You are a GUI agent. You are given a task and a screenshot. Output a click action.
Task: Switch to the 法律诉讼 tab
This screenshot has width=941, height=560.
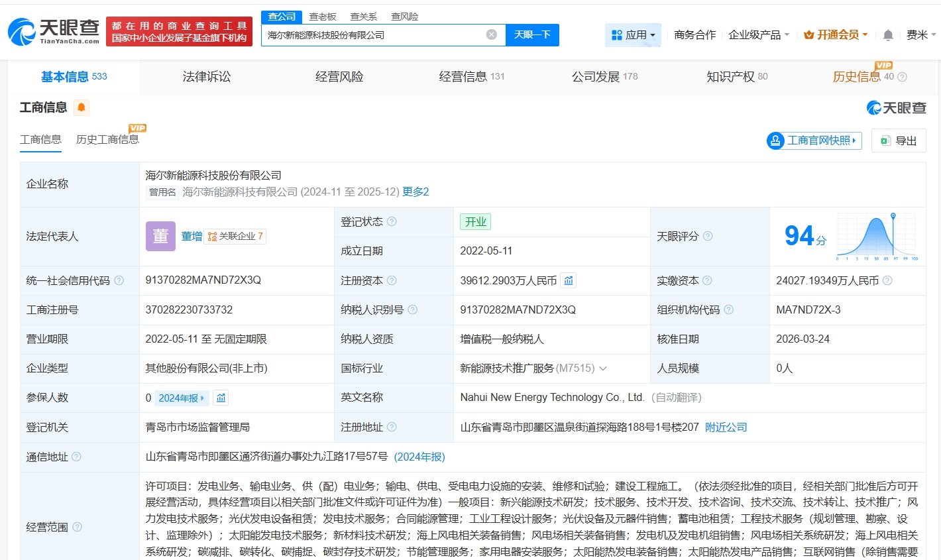tap(207, 77)
